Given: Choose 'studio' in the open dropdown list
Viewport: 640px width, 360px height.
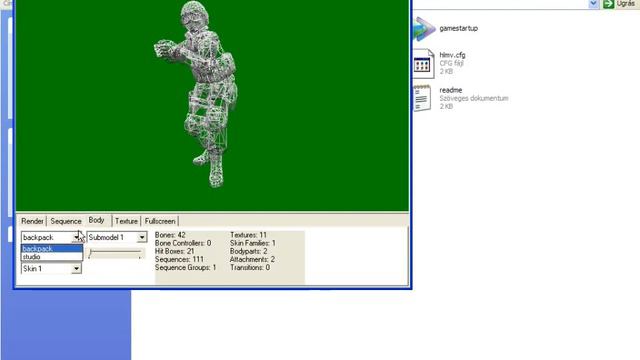Looking at the screenshot, I should [x=52, y=257].
